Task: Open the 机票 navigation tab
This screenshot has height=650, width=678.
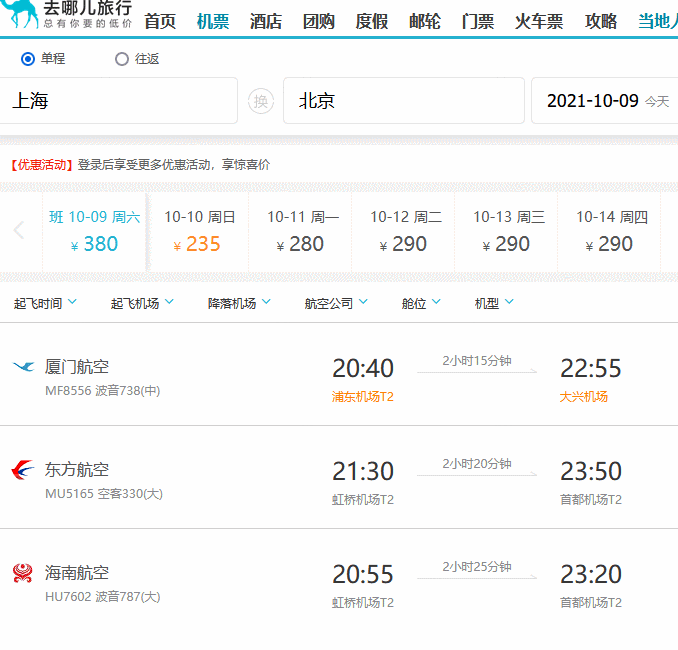Action: tap(213, 21)
